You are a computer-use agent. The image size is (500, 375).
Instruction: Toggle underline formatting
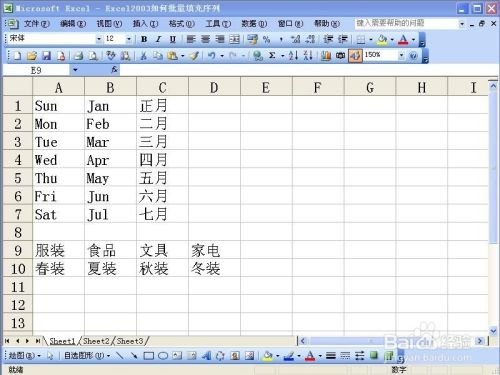[x=172, y=39]
